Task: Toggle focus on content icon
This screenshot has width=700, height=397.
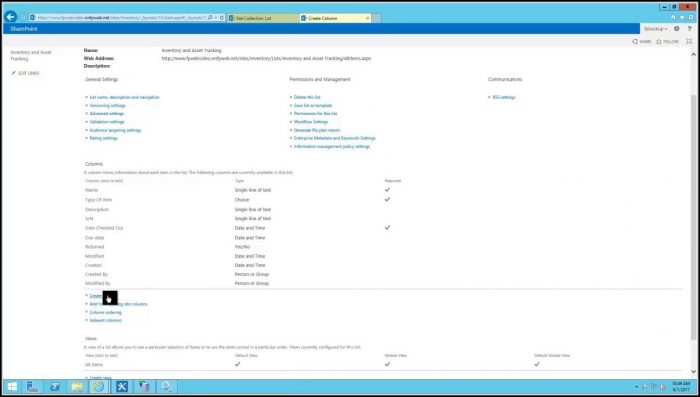Action: pyautogui.click(x=689, y=42)
